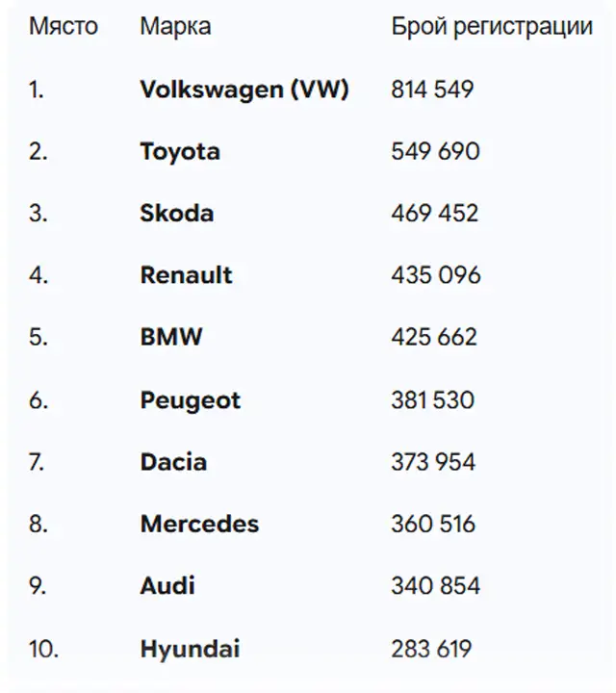
Task: Click the Марка column header
Action: tap(175, 26)
